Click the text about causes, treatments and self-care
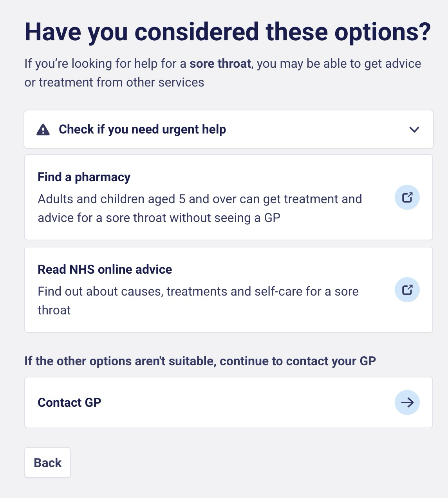Screen dimensions: 448x498 pyautogui.click(x=198, y=301)
